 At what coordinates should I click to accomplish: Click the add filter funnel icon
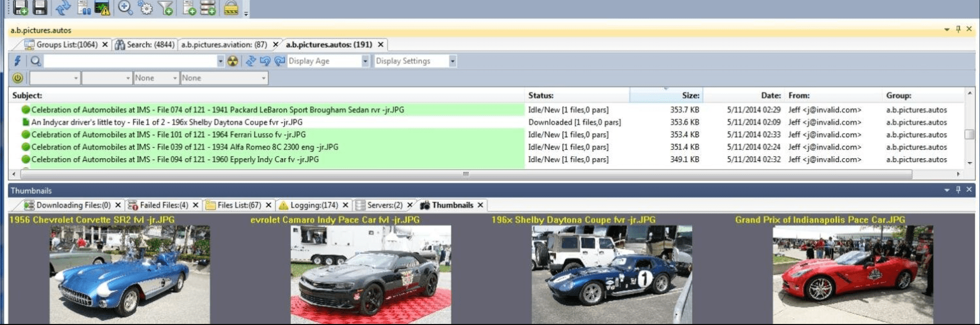pos(165,8)
